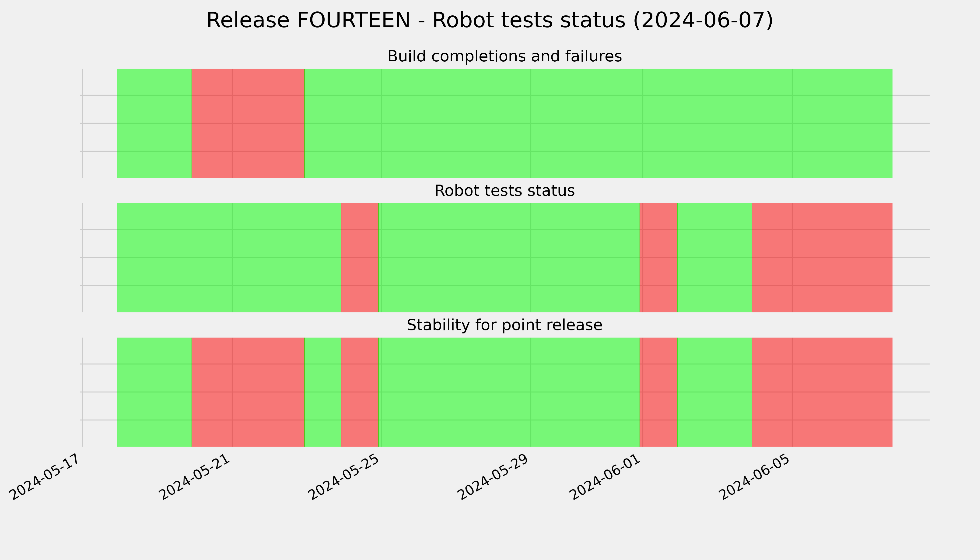Click final red block in Stability chart
This screenshot has width=980, height=560.
(822, 392)
